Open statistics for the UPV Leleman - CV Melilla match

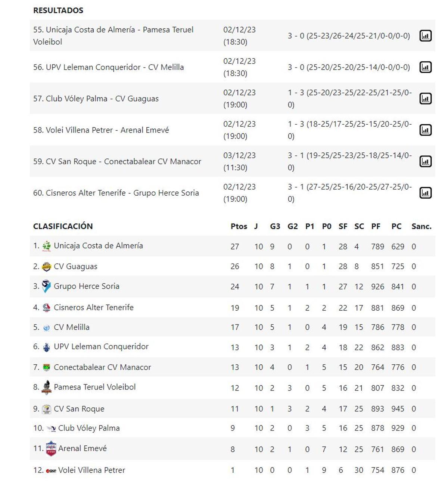coord(425,67)
